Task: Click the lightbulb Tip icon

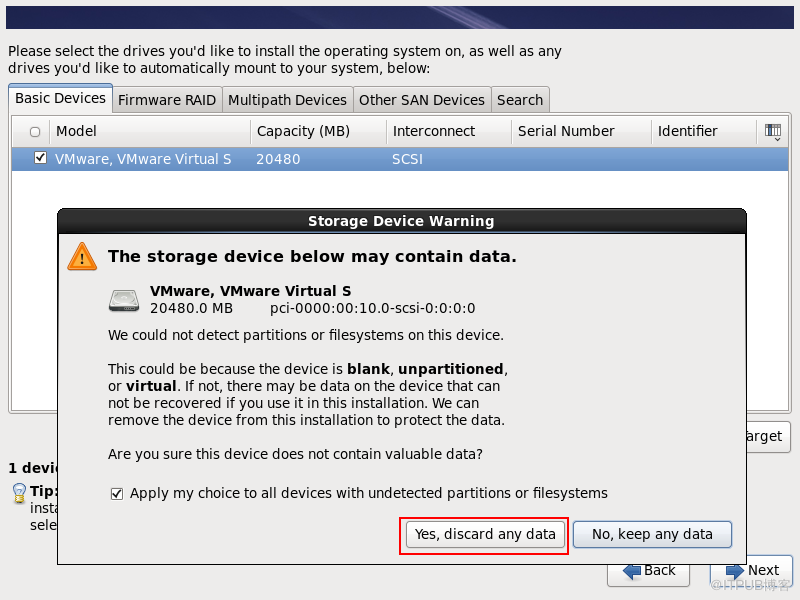Action: (18, 493)
